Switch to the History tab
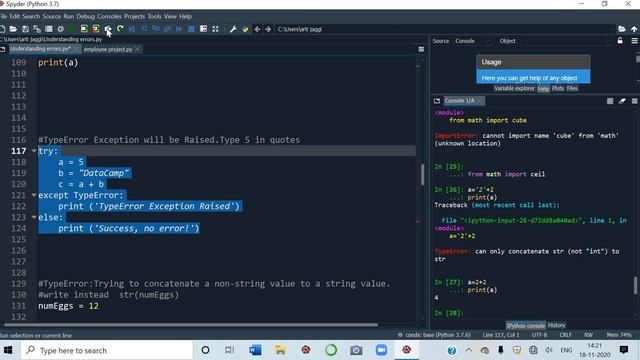Image resolution: width=640 pixels, height=360 pixels. click(556, 325)
